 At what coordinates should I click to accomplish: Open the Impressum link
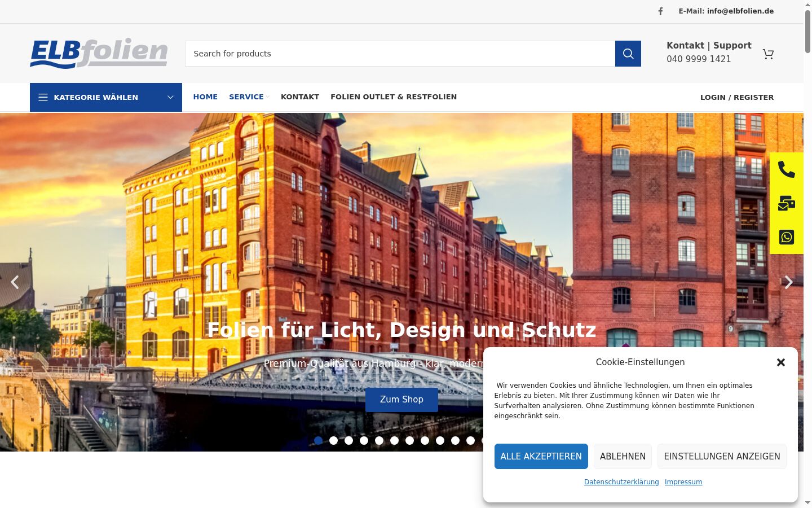[x=683, y=482]
